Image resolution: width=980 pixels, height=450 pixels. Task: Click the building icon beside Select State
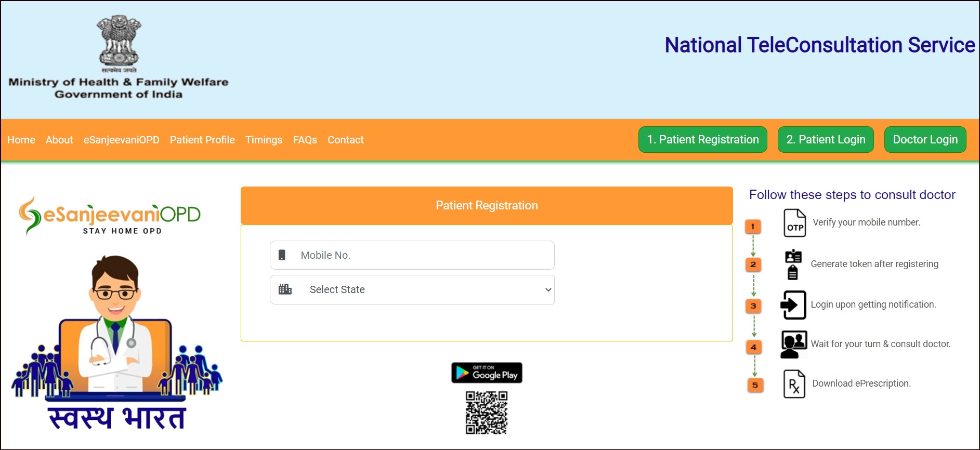[285, 289]
